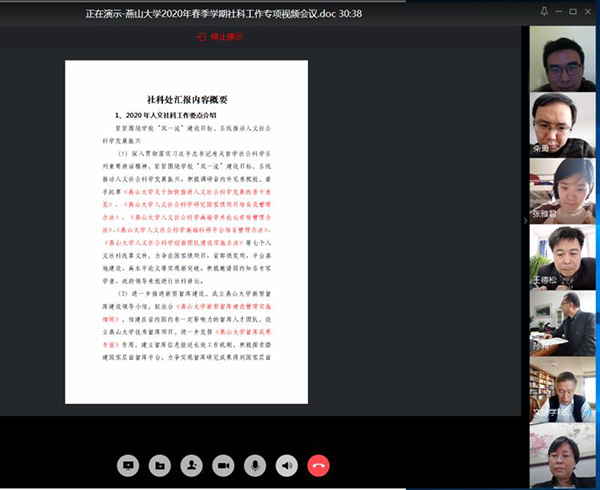Select the participant video with the floral painting background
The image size is (600, 490).
pyautogui.click(x=562, y=456)
